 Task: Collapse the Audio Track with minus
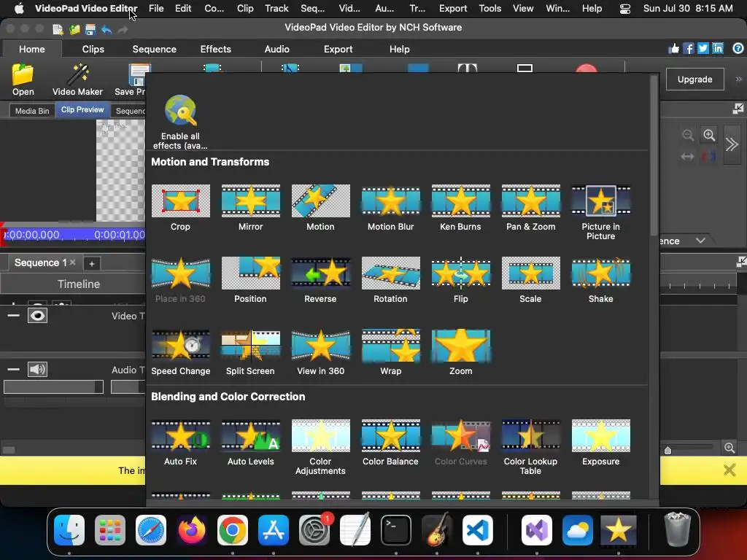pos(13,370)
